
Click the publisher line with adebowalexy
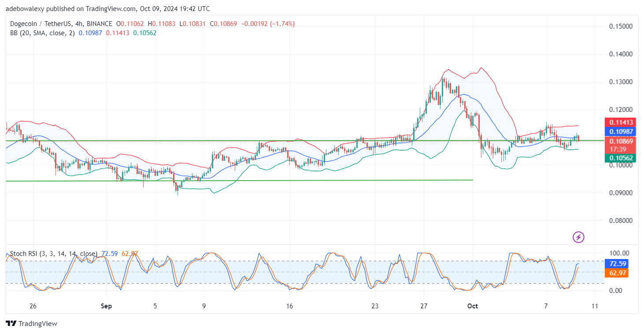tap(108, 8)
